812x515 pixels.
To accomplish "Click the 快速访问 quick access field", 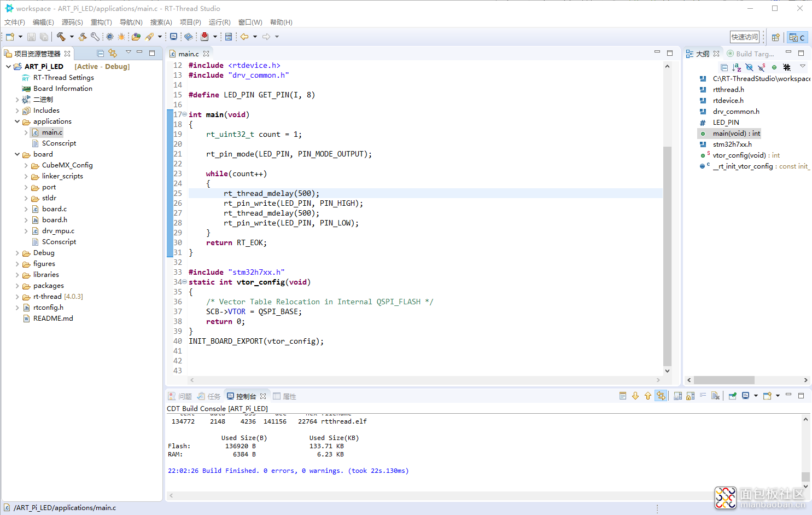I will [745, 37].
